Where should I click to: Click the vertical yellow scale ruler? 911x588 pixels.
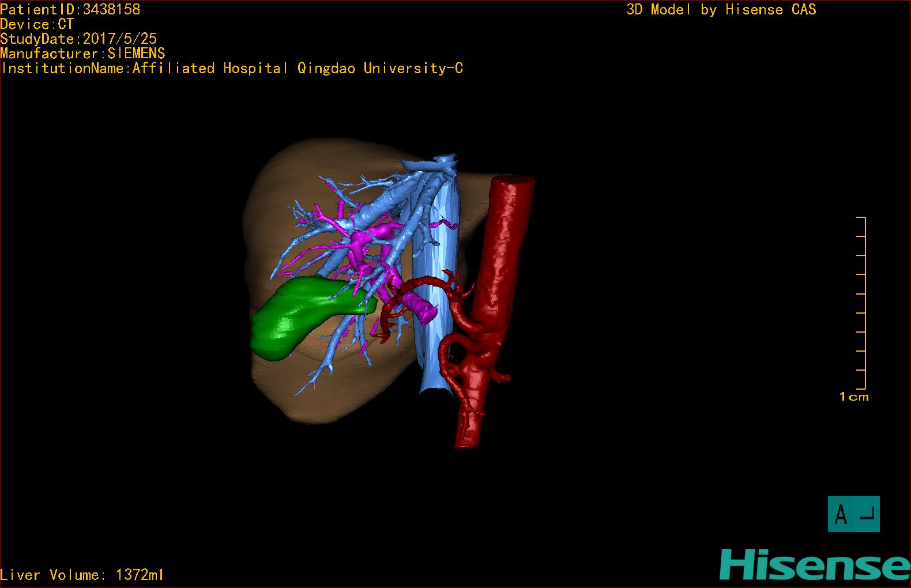[x=864, y=303]
